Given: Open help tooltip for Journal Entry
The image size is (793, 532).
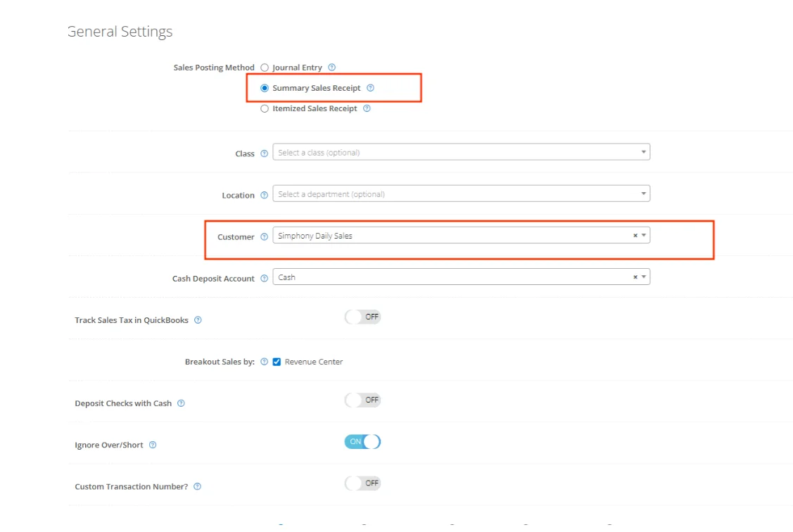Looking at the screenshot, I should click(x=331, y=67).
